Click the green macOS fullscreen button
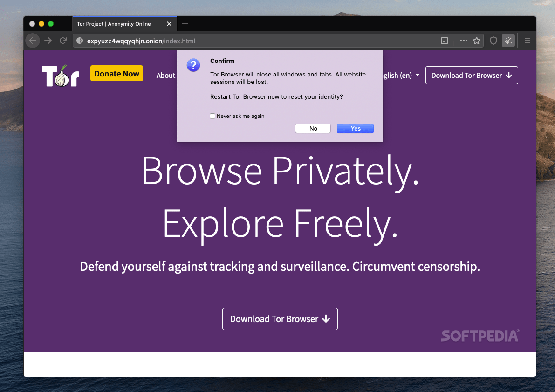This screenshot has height=392, width=555. tap(51, 24)
